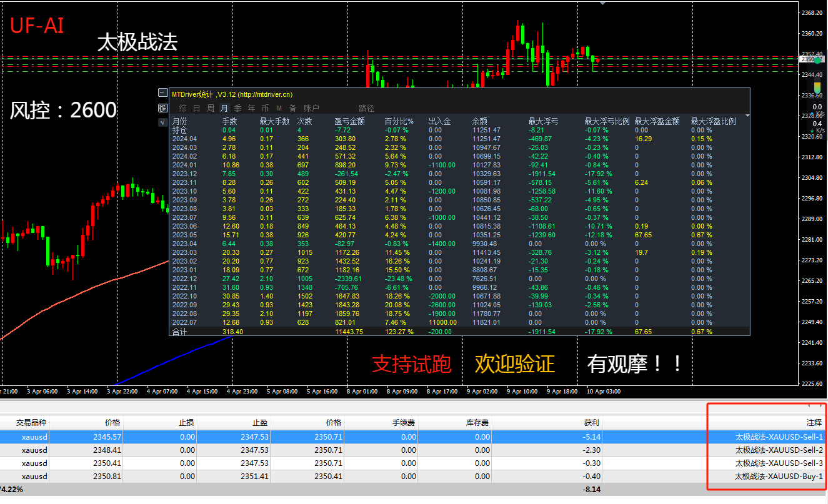Open the M tab in MTDriver
The height and width of the screenshot is (504, 828).
[x=279, y=108]
